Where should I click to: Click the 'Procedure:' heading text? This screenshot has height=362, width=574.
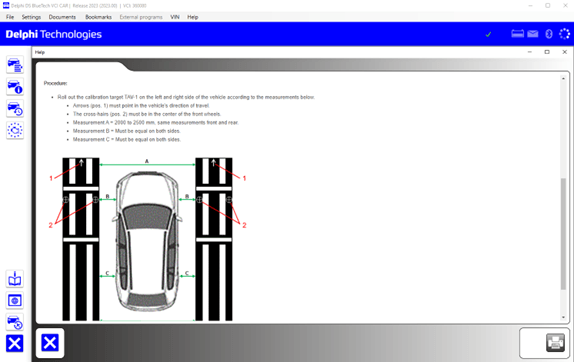tap(55, 83)
